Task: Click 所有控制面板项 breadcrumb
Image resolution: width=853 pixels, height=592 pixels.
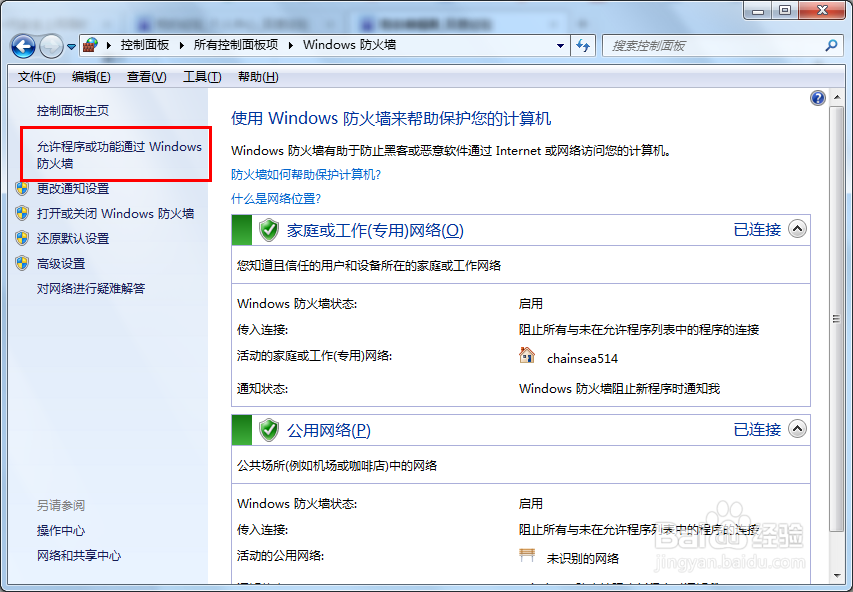Action: (236, 45)
